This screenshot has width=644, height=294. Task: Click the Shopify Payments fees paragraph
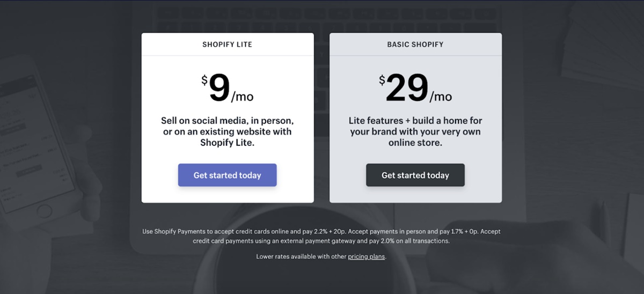click(321, 236)
